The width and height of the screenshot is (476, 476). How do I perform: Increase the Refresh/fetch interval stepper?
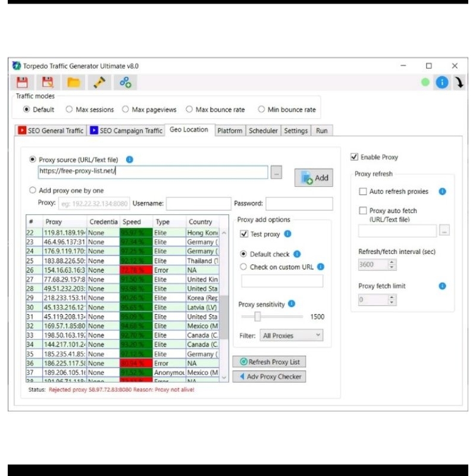point(392,262)
